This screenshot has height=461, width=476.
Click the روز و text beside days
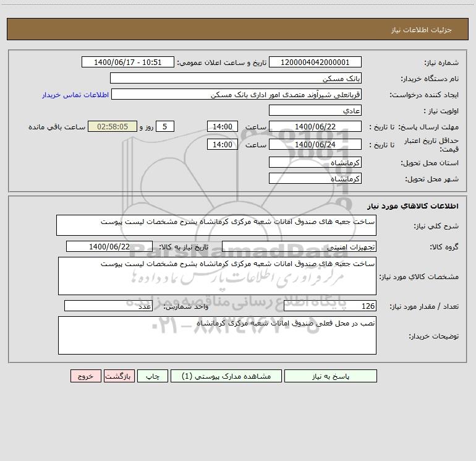(x=147, y=127)
